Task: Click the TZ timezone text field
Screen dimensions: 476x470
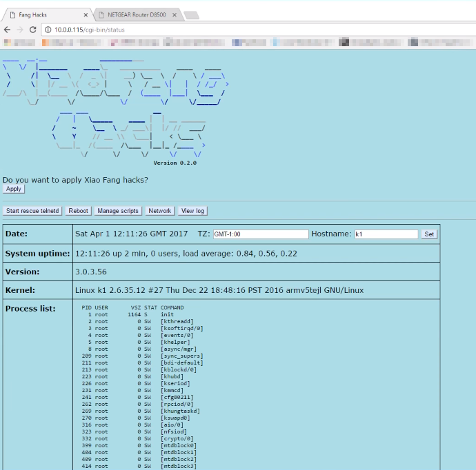Action: pos(261,234)
